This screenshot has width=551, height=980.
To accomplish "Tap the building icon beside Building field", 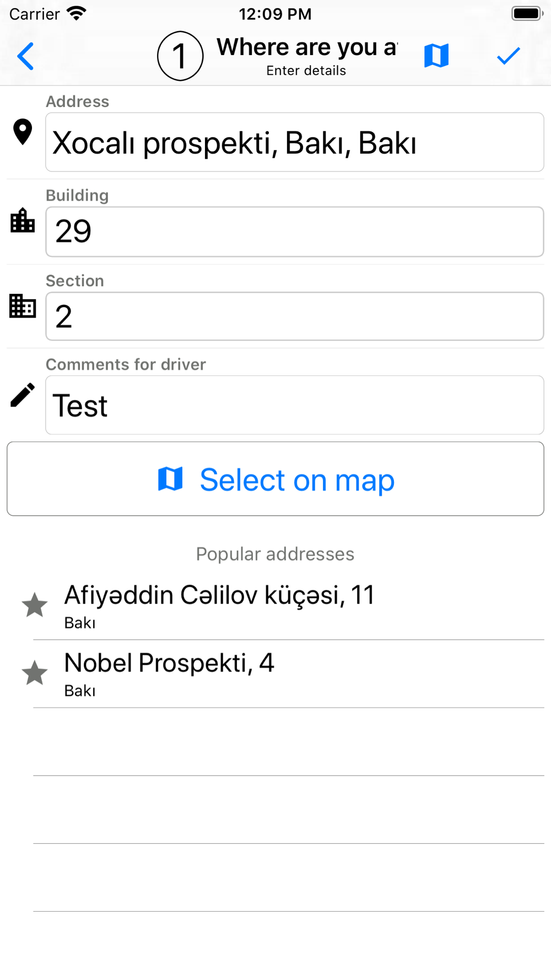I will pos(23,220).
